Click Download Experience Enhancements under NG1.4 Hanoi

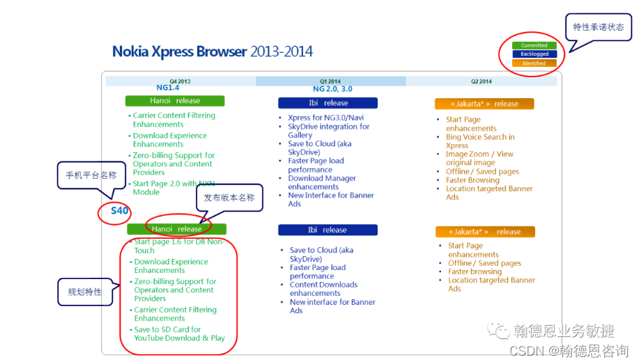pyautogui.click(x=169, y=140)
